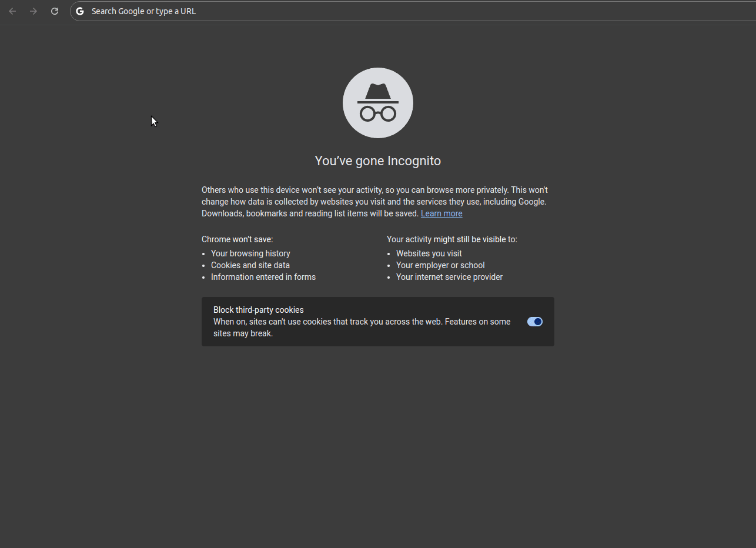Click the Websites you visit bullet
The image size is (756, 548).
click(x=429, y=253)
